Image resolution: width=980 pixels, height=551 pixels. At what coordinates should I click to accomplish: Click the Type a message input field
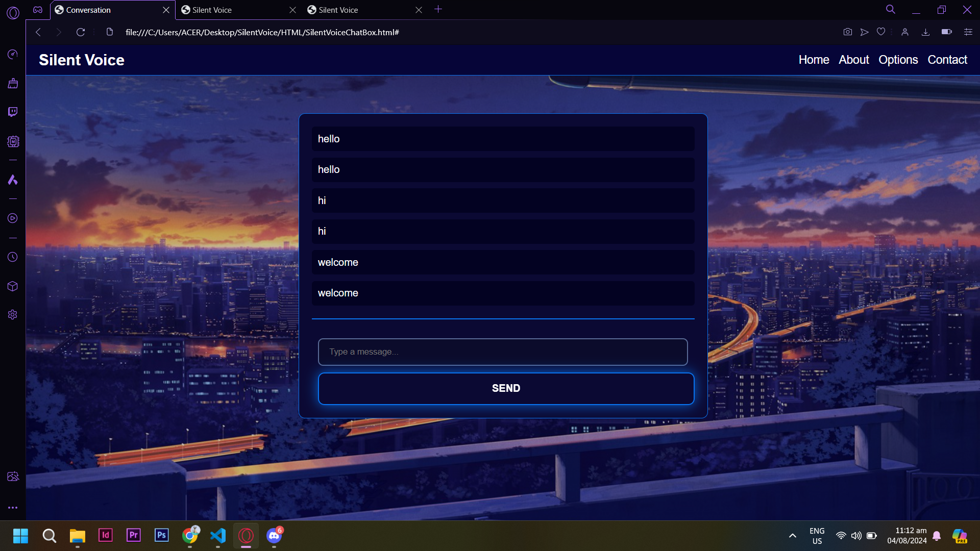tap(502, 352)
